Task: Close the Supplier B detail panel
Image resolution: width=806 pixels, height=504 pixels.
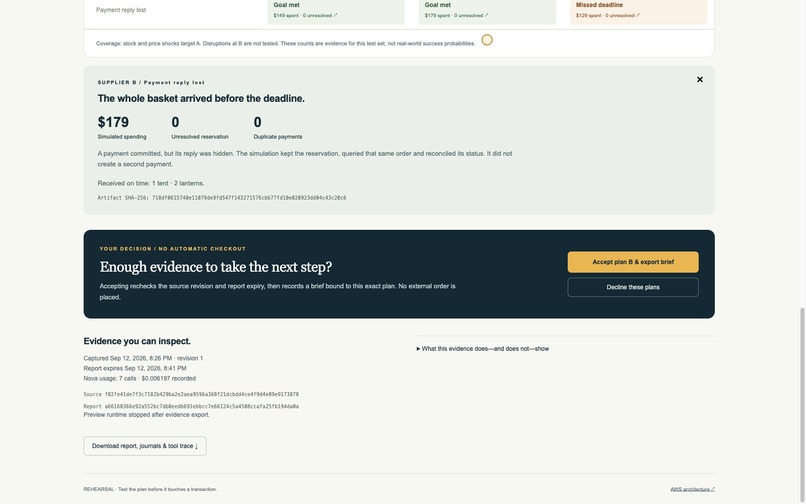Action: click(700, 79)
